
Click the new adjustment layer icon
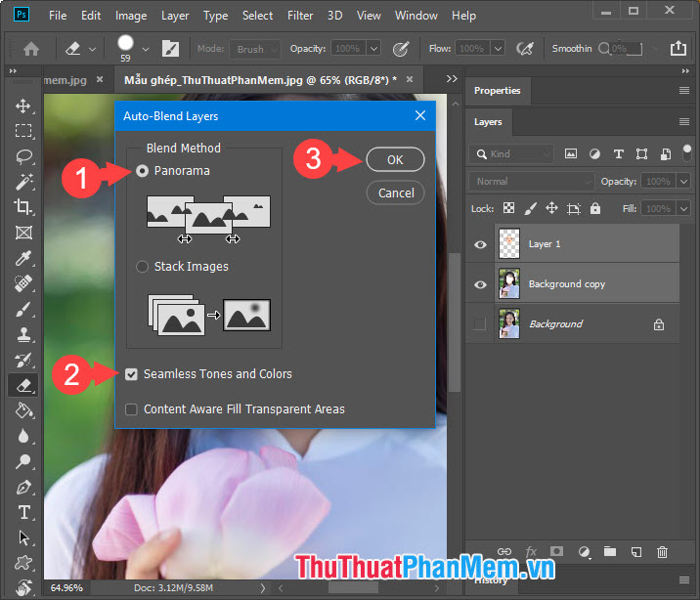click(584, 552)
